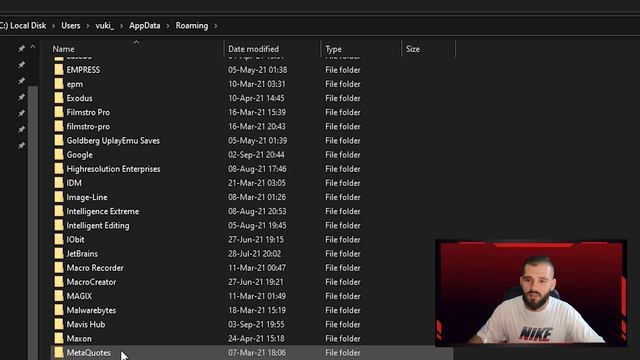Click the IObit folder icon
Viewport: 640px width, 360px height.
[59, 240]
